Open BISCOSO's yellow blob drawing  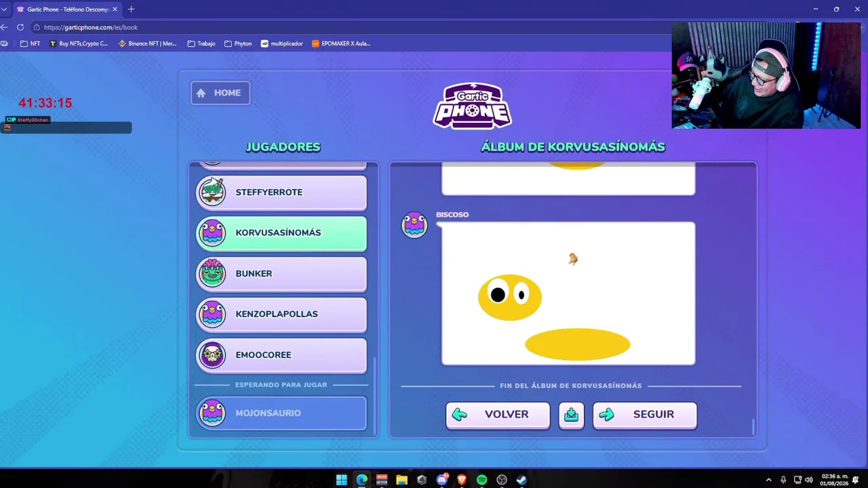pos(568,293)
